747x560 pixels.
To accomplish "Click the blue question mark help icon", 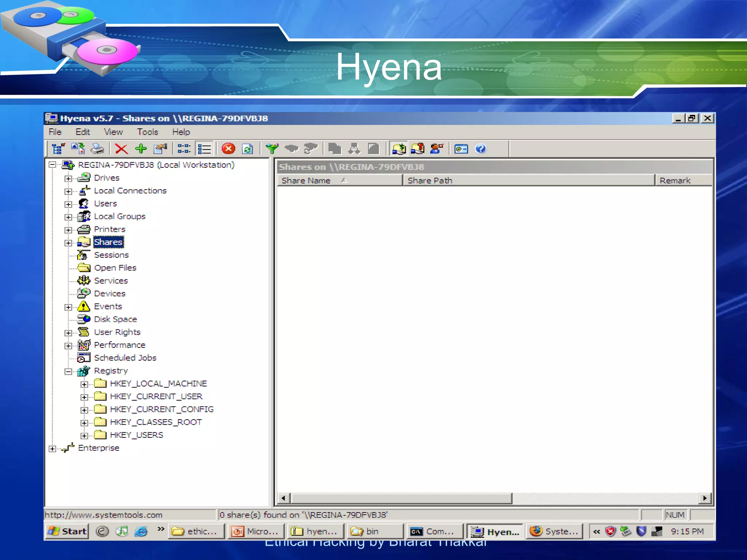I will click(481, 149).
